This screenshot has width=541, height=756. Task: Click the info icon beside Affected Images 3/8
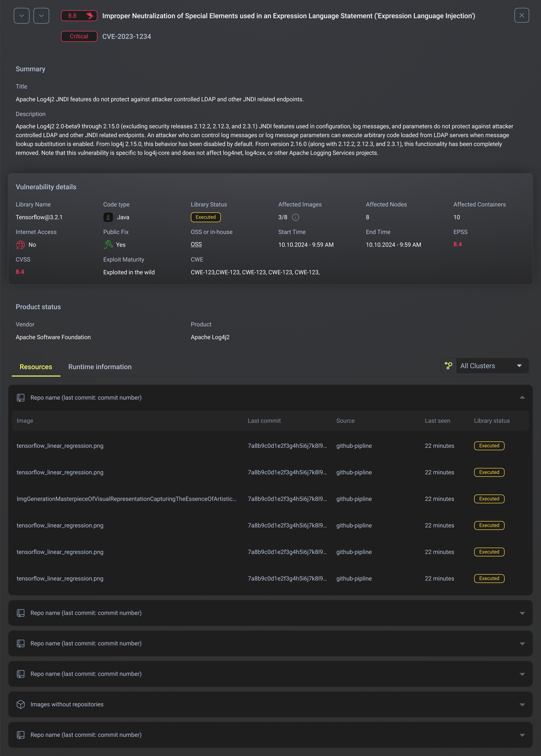click(296, 217)
